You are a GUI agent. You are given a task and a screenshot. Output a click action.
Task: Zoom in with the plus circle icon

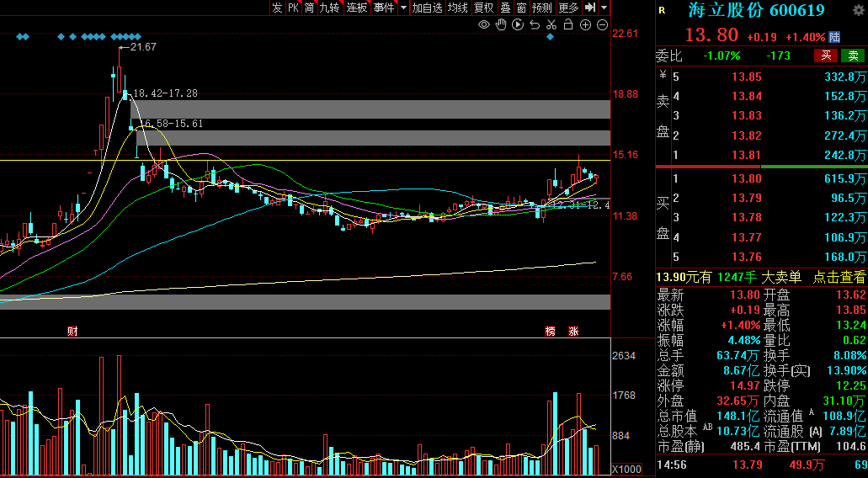(586, 24)
